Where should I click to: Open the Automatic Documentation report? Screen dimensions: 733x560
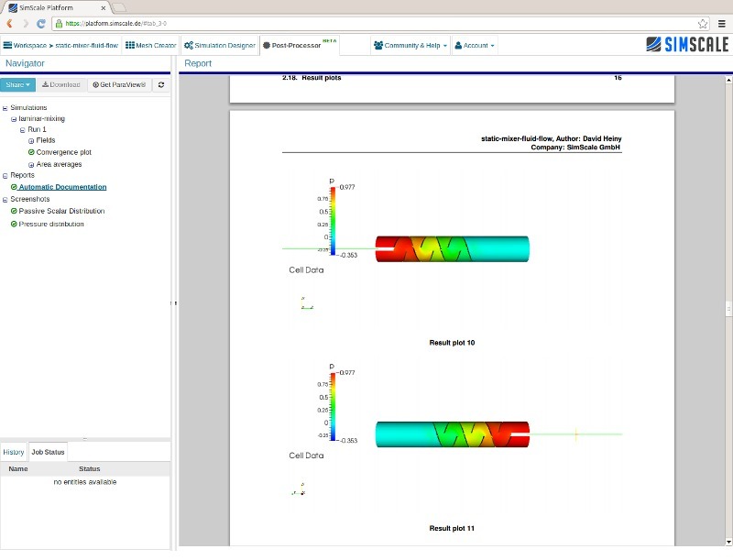pyautogui.click(x=60, y=187)
